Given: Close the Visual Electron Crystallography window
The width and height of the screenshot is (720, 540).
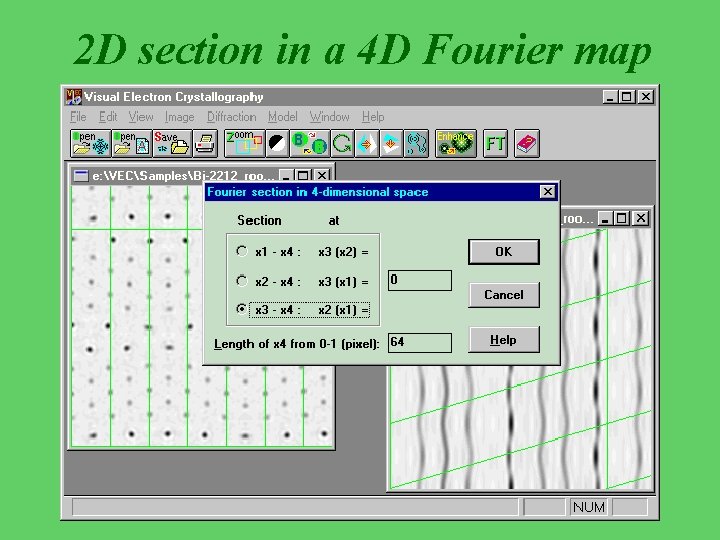Looking at the screenshot, I should coord(646,97).
